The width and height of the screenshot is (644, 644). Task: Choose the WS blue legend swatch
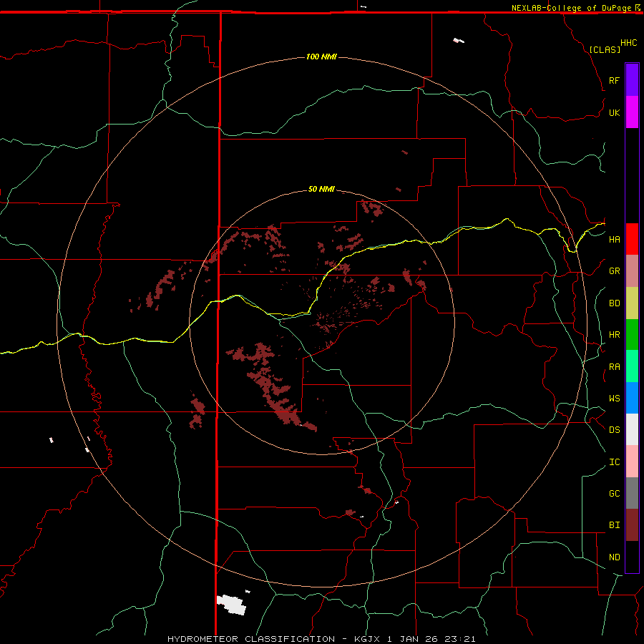632,398
